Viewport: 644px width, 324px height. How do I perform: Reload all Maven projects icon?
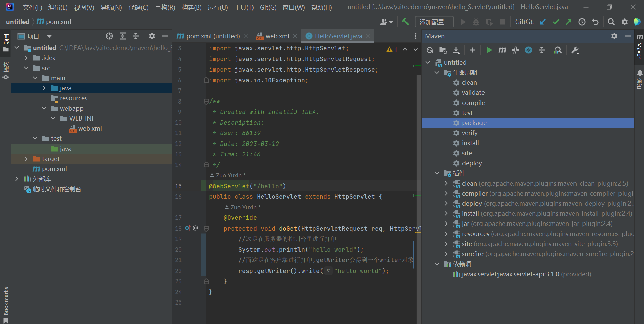click(x=430, y=50)
